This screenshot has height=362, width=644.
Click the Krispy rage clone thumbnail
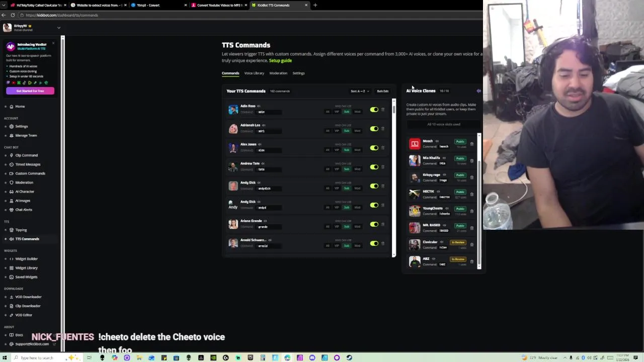click(x=415, y=177)
